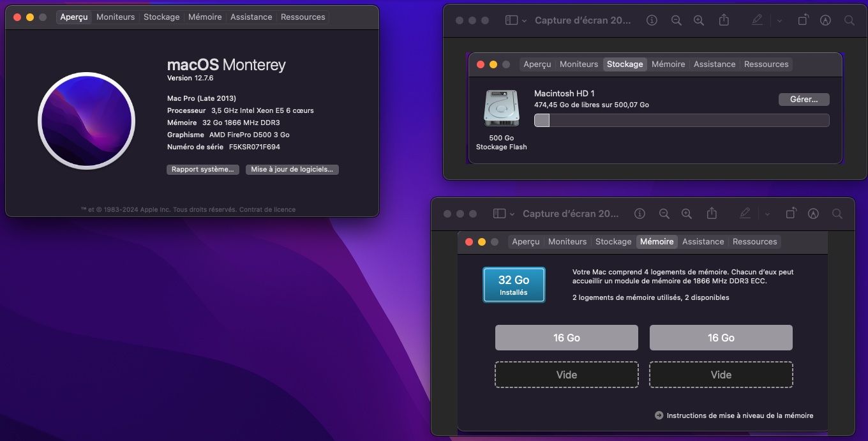This screenshot has height=441, width=868.
Task: Click Aperçu tab in the storage screenshot
Action: point(537,64)
